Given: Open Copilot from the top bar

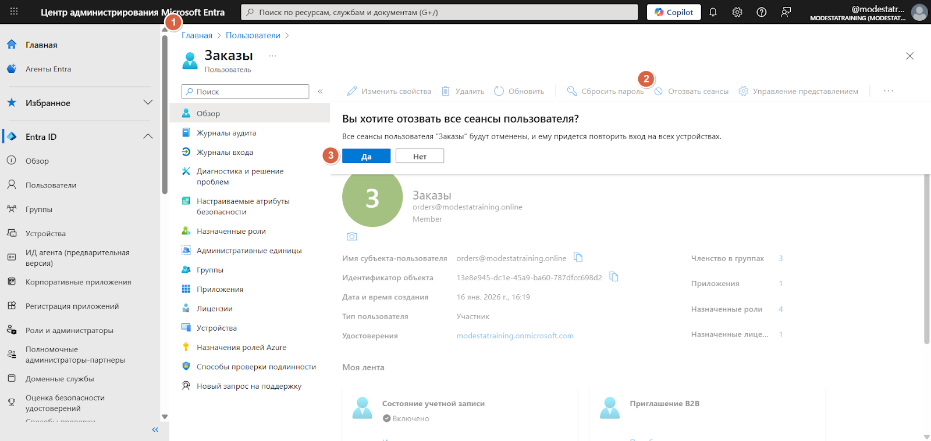Looking at the screenshot, I should 674,12.
